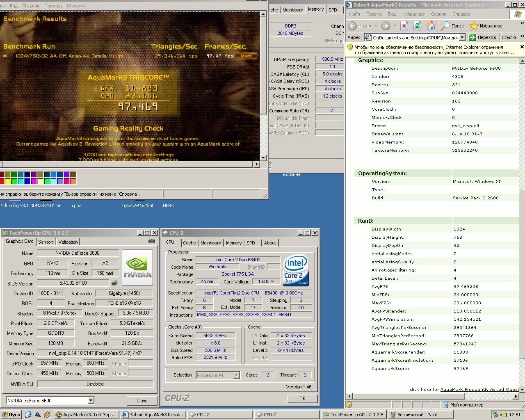Open the graphics card selector dropdown in GPU-Z
The image size is (525, 420).
(x=91, y=400)
